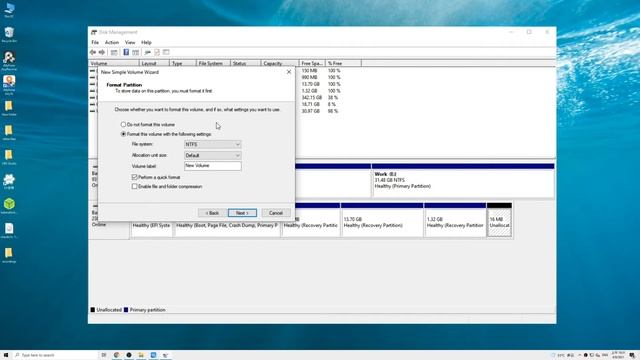The width and height of the screenshot is (640, 360).
Task: Select the text document desktop icon
Action: click(x=9, y=230)
